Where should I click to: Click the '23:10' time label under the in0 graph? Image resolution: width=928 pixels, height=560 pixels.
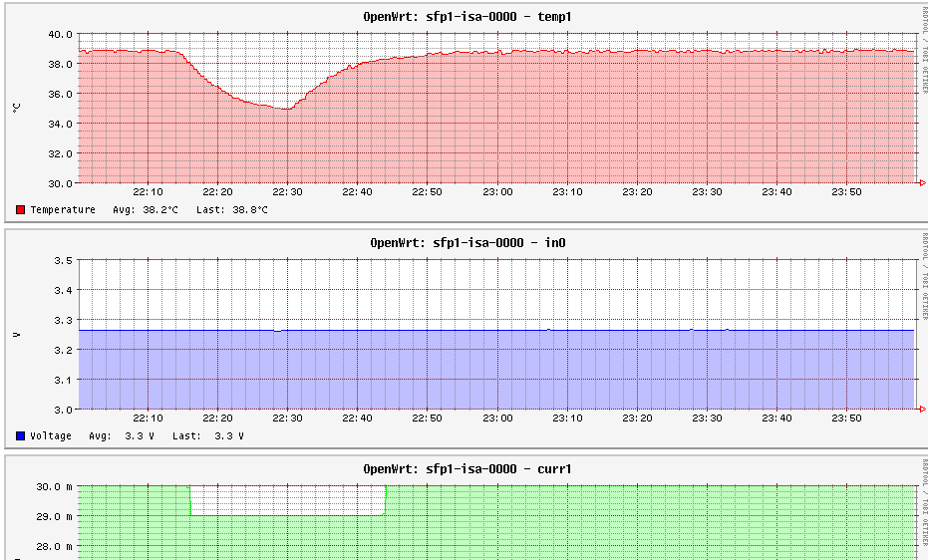(x=567, y=419)
